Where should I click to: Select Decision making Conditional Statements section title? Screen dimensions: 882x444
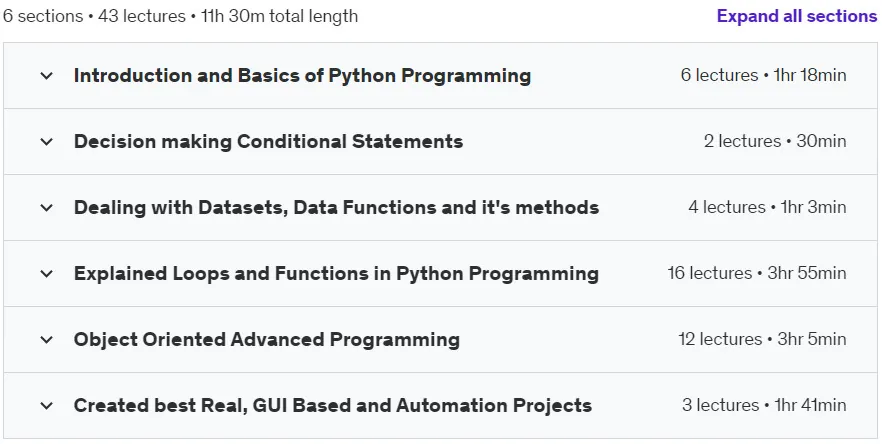(x=268, y=141)
